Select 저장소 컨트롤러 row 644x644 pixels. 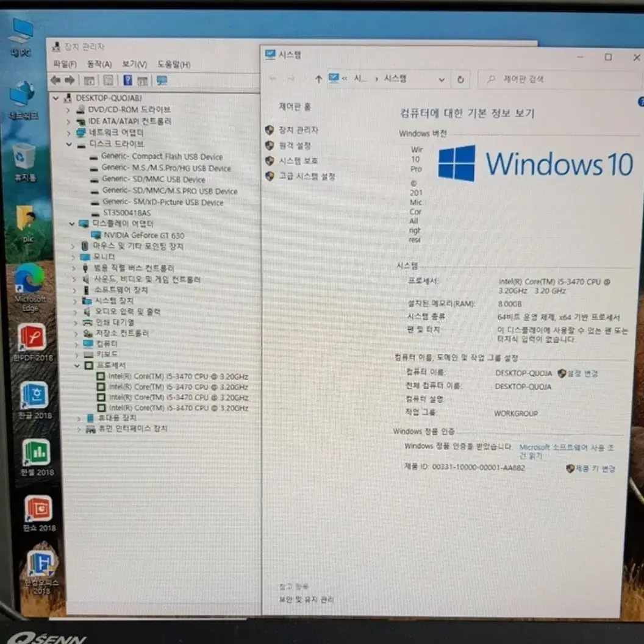click(121, 333)
